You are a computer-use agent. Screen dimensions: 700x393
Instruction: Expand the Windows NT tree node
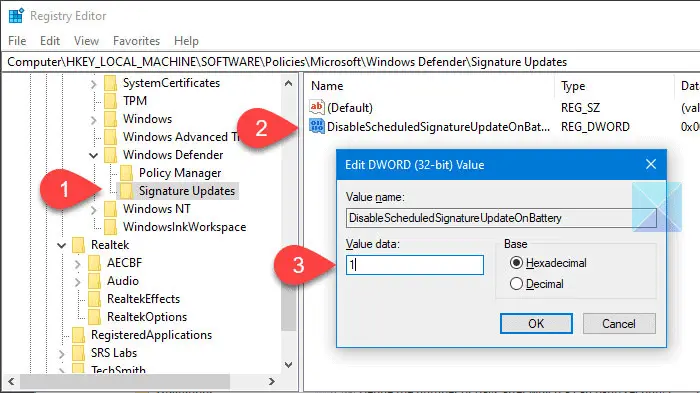(93, 209)
